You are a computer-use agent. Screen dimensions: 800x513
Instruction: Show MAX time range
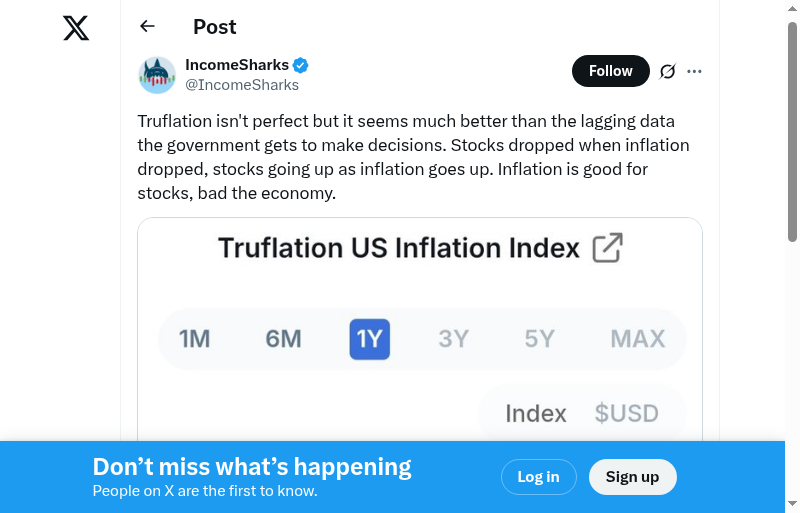click(x=637, y=339)
